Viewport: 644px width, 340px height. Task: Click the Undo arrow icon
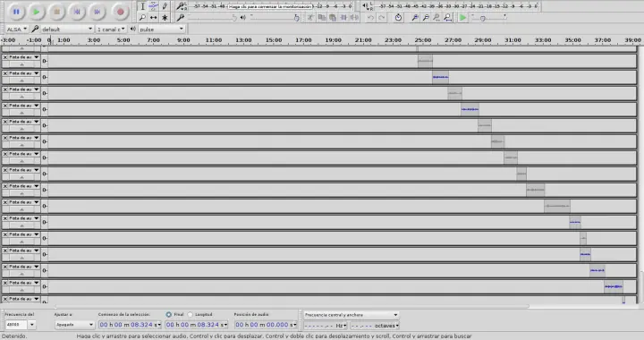click(370, 17)
